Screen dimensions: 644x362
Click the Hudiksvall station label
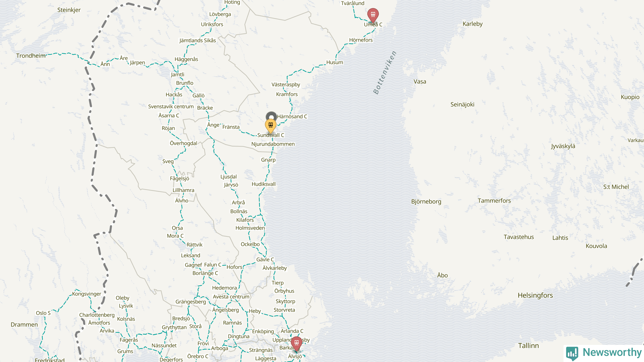264,184
